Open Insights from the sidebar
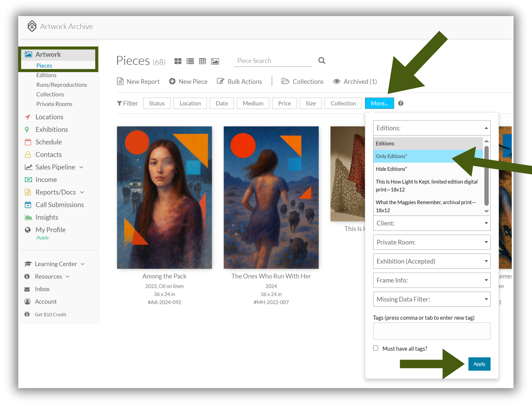The width and height of the screenshot is (532, 405). click(47, 217)
